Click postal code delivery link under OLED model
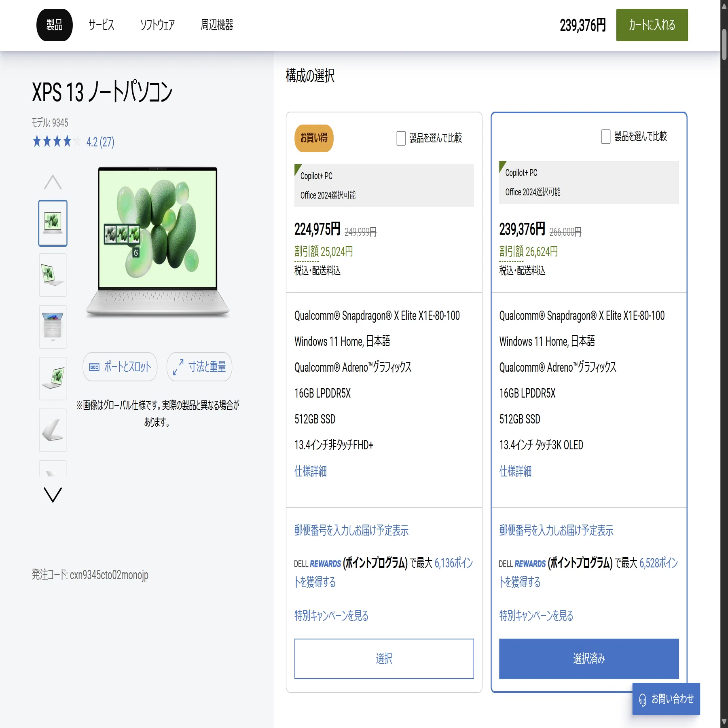This screenshot has height=728, width=728. pyautogui.click(x=556, y=530)
